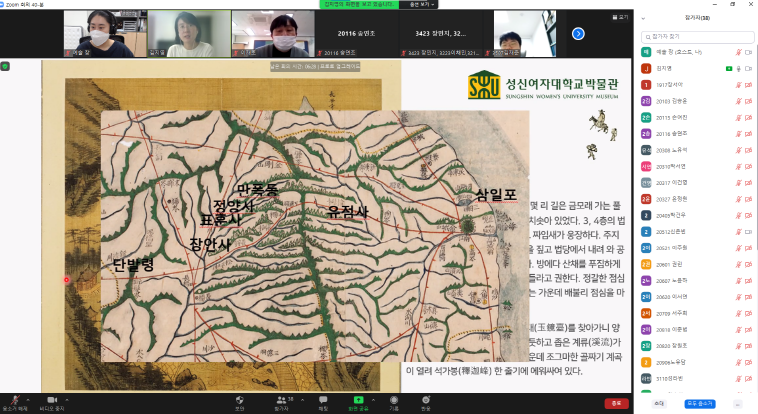758x414 pixels.
Task: Toggle the Participants panel from the toolbar
Action: click(281, 402)
